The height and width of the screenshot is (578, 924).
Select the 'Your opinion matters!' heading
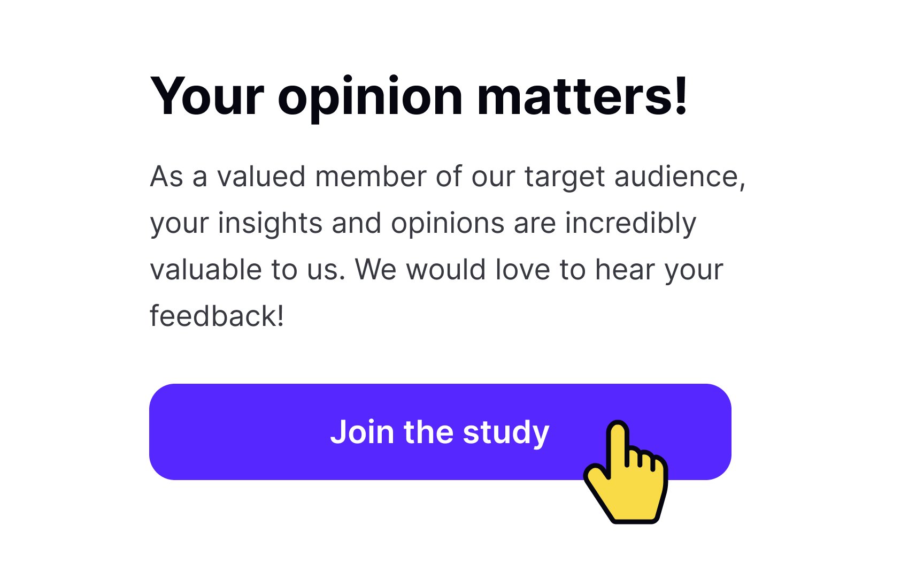(419, 97)
